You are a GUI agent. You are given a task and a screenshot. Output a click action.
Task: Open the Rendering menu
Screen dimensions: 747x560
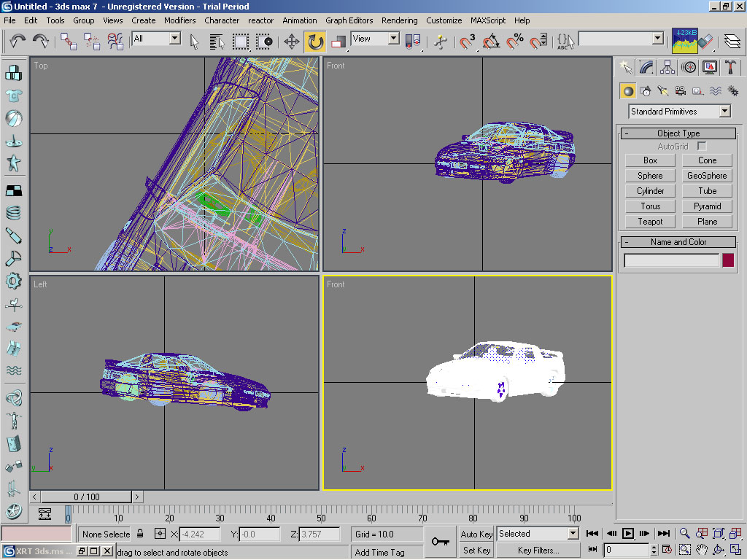399,20
